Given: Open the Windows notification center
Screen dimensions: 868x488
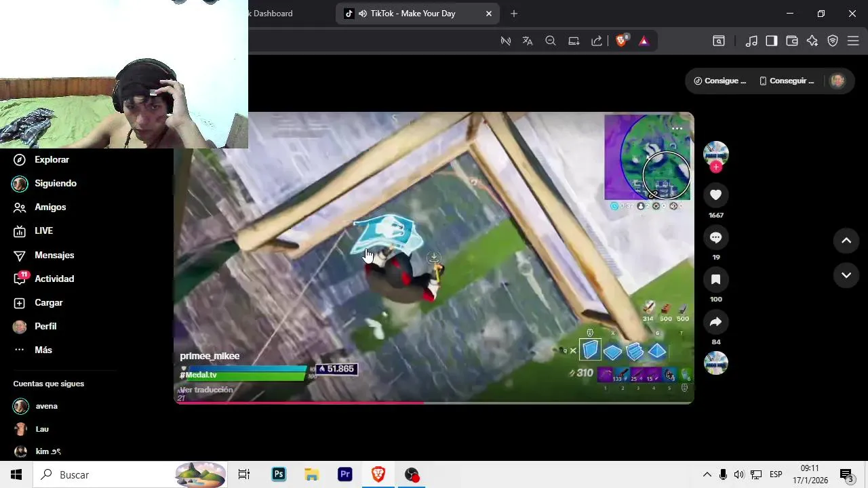Looking at the screenshot, I should tap(847, 474).
